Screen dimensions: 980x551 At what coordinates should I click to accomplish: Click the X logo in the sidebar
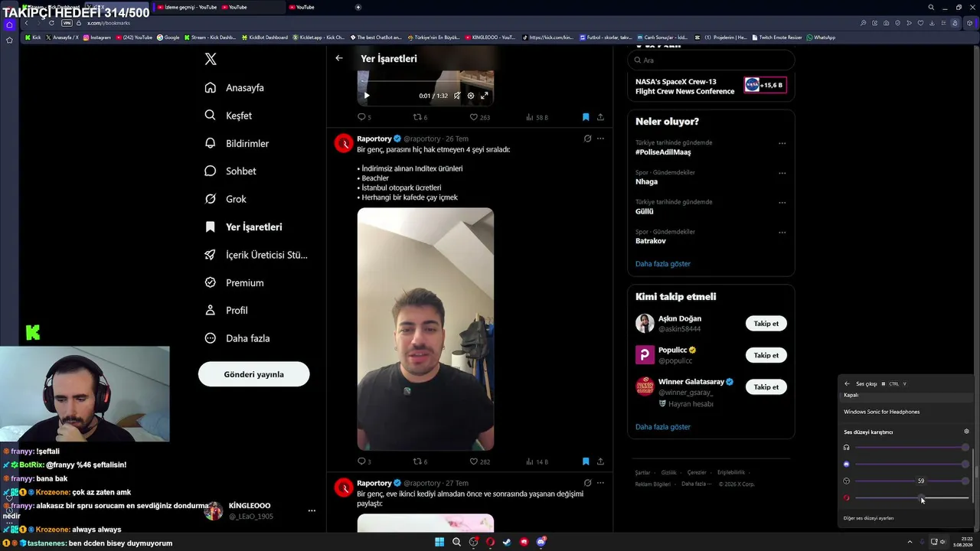click(211, 59)
